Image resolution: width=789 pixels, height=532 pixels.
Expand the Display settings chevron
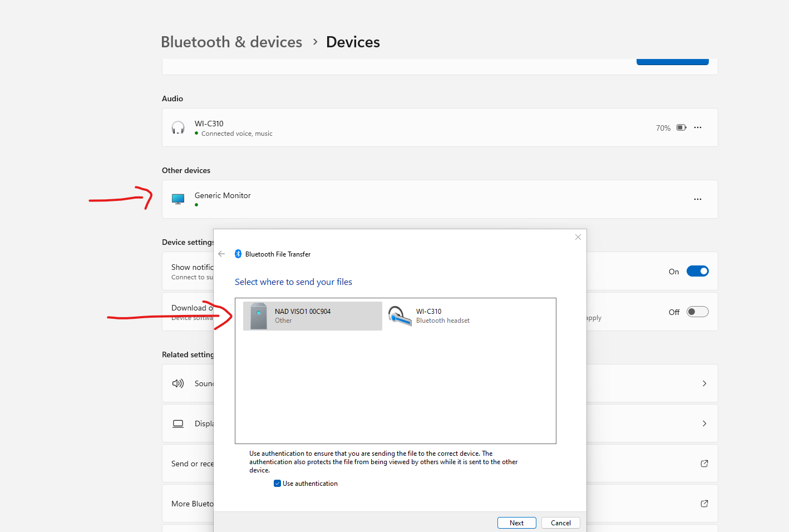[x=704, y=423]
